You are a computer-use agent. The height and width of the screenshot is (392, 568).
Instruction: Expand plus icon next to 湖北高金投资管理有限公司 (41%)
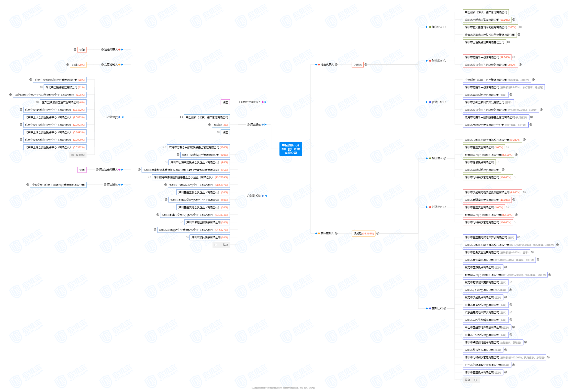point(41,87)
